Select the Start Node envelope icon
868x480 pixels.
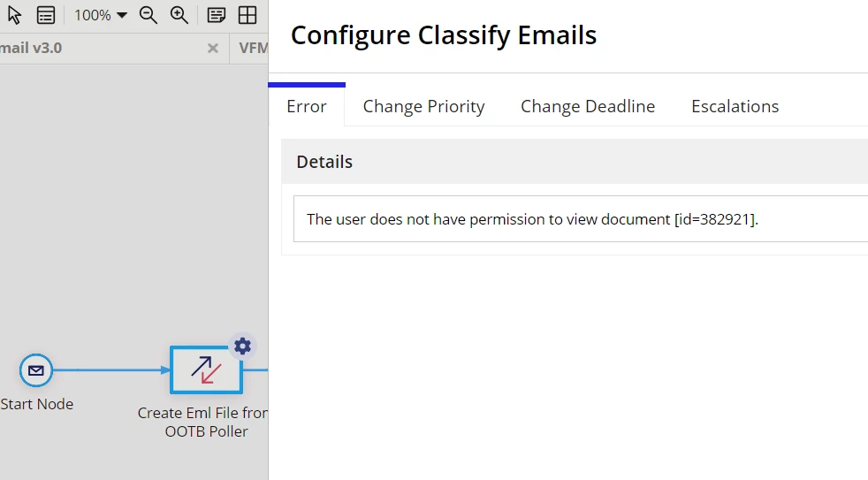click(x=36, y=370)
